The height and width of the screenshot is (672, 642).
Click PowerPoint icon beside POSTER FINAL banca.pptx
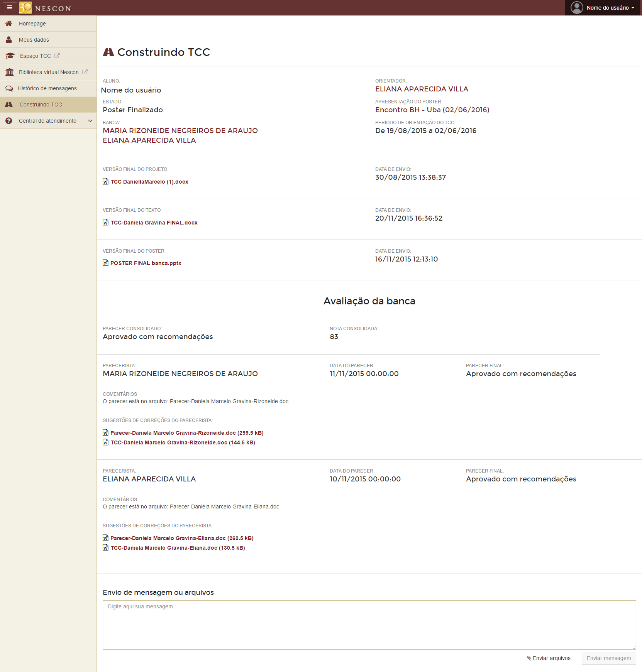(105, 263)
